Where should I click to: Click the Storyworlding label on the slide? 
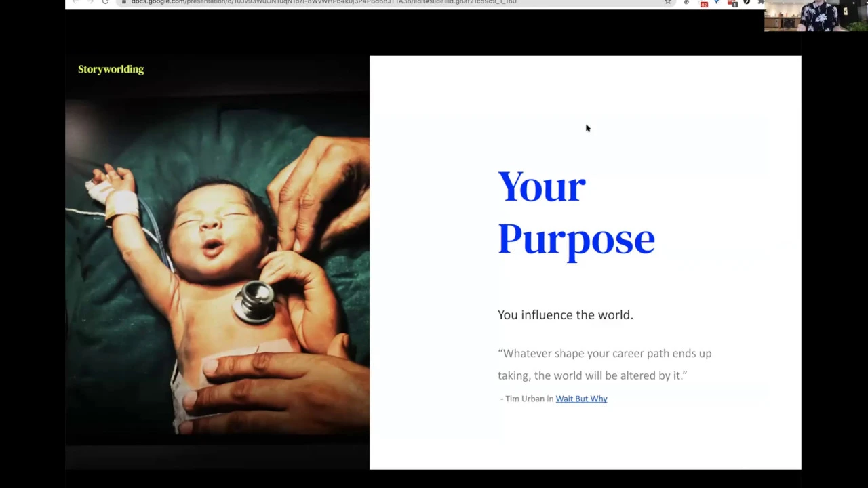[x=111, y=69]
